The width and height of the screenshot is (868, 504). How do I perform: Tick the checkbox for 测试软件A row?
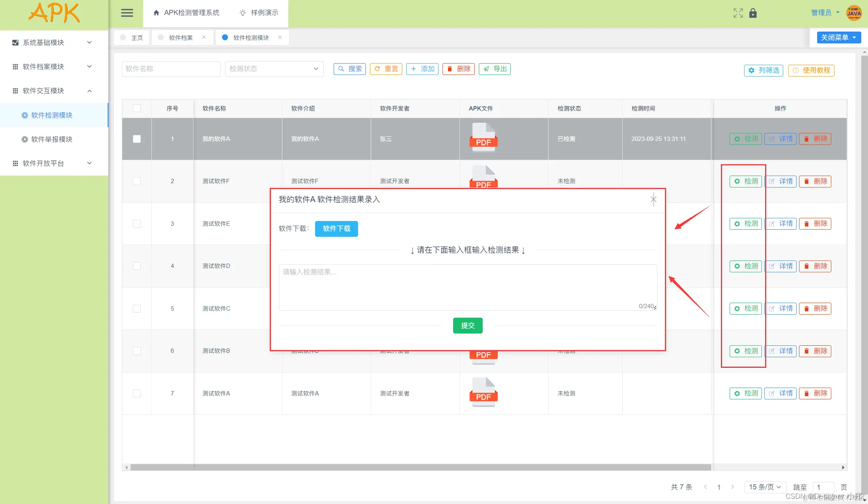coord(137,393)
